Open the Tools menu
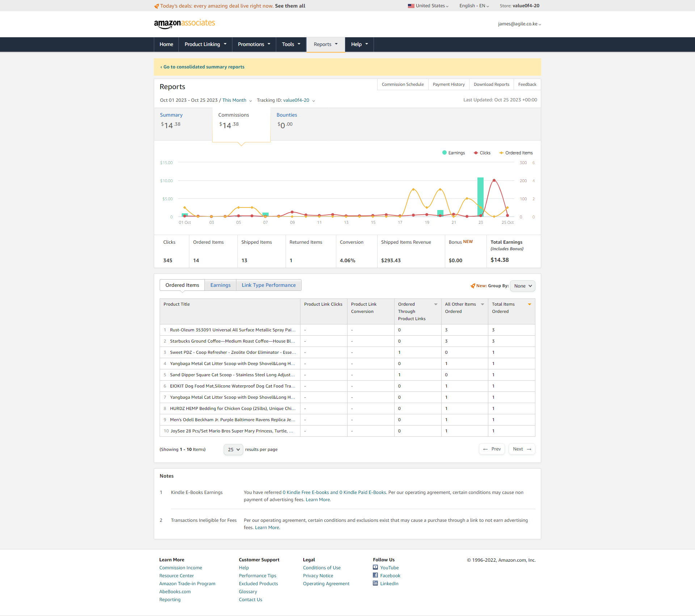 [291, 44]
